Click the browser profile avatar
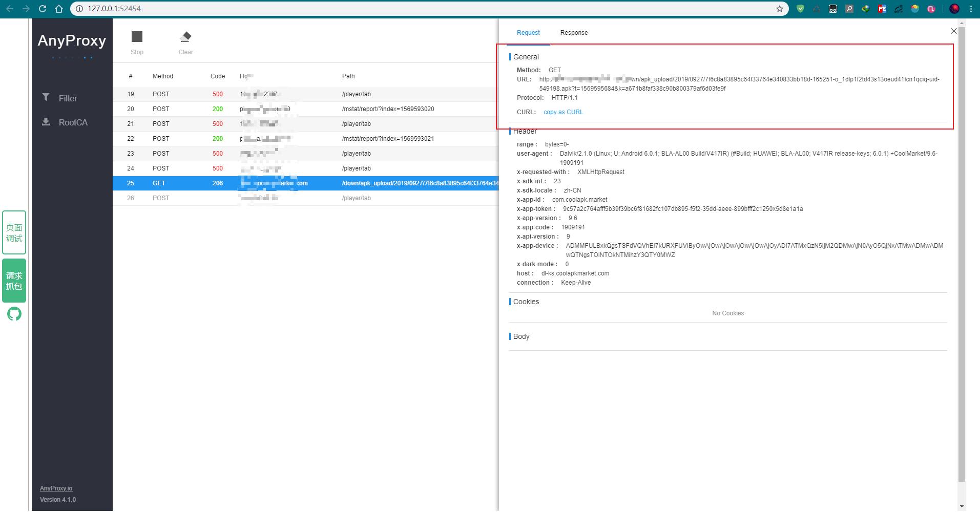The width and height of the screenshot is (980, 513). (x=954, y=9)
